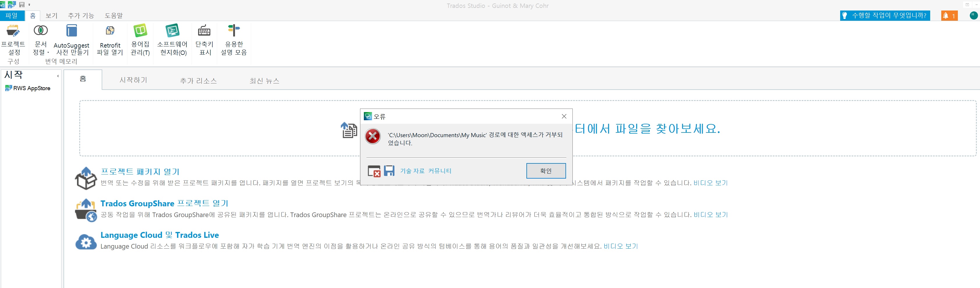The height and width of the screenshot is (288, 980).
Task: Switch to the 시작하기 tab
Action: pyautogui.click(x=133, y=80)
